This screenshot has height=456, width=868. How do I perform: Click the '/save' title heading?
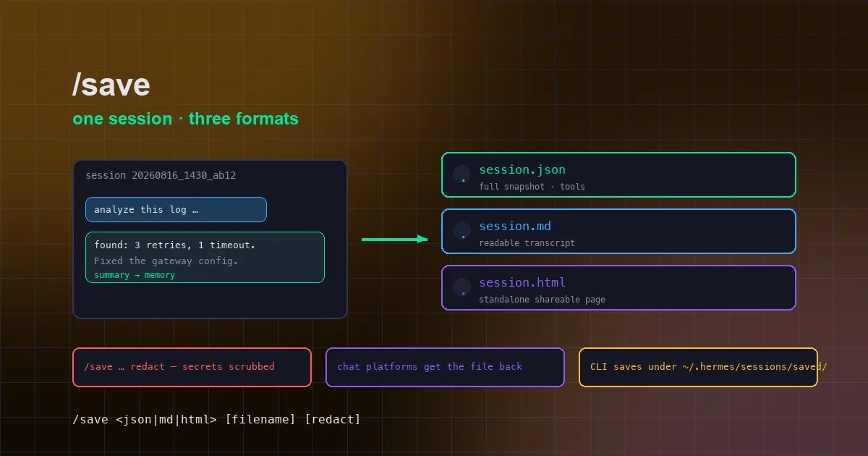111,85
